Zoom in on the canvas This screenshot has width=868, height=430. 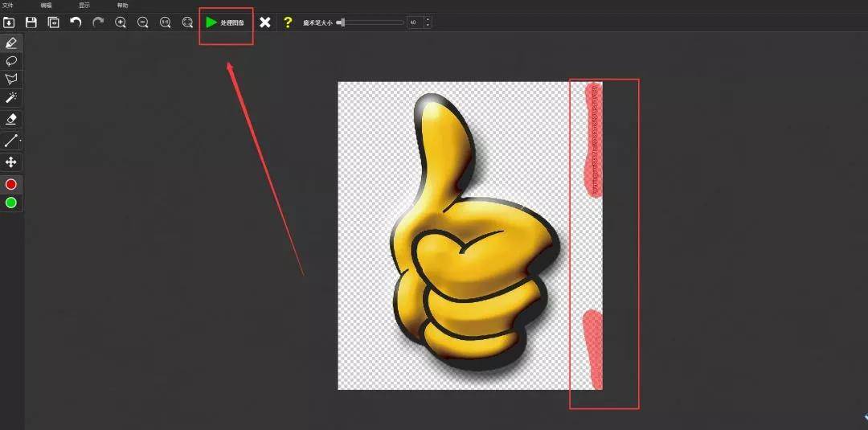[x=121, y=23]
